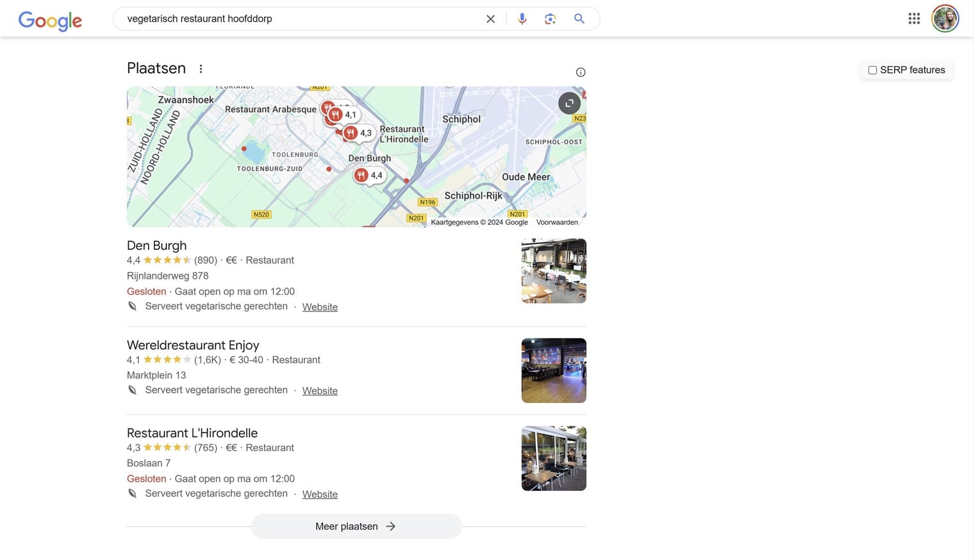This screenshot has height=560, width=974.
Task: Click L'Hirondelle's 'Gaat open op ma om 12:00' hours
Action: click(235, 479)
